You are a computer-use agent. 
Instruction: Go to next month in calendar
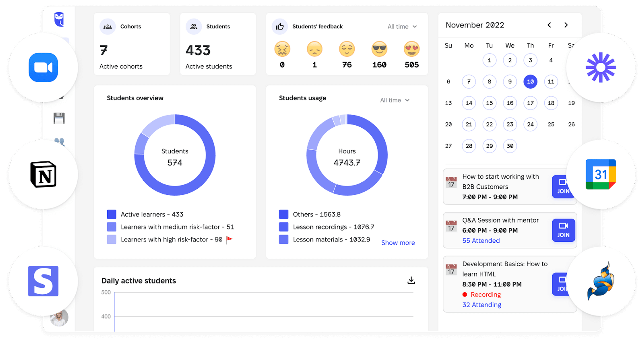pyautogui.click(x=566, y=25)
